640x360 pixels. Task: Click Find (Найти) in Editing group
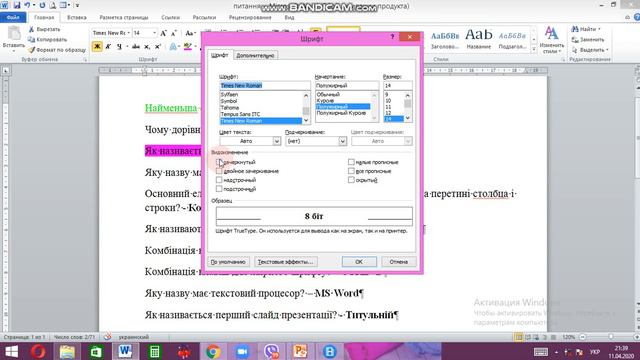[587, 29]
